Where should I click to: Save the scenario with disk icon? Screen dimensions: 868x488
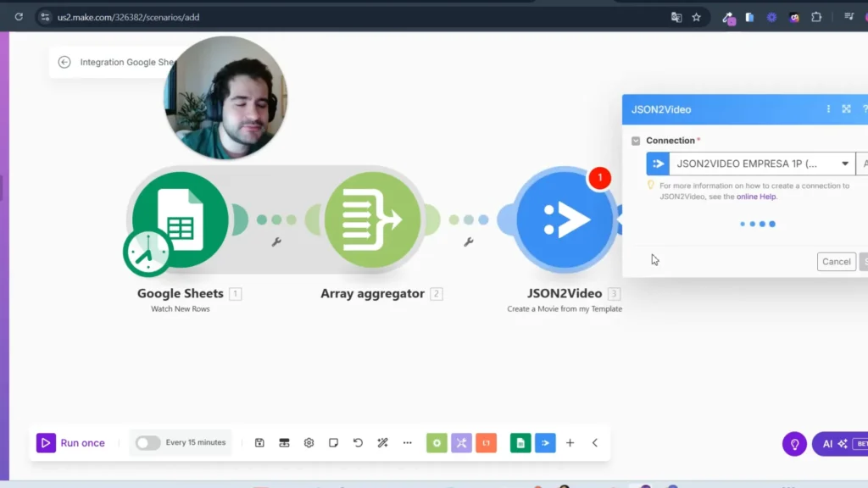tap(259, 442)
